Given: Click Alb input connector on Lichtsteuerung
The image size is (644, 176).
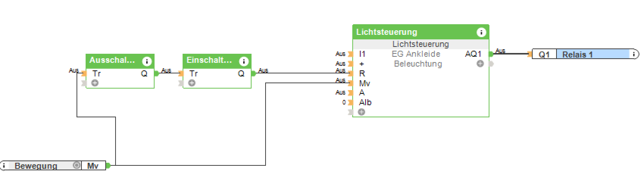Looking at the screenshot, I should coord(350,102).
